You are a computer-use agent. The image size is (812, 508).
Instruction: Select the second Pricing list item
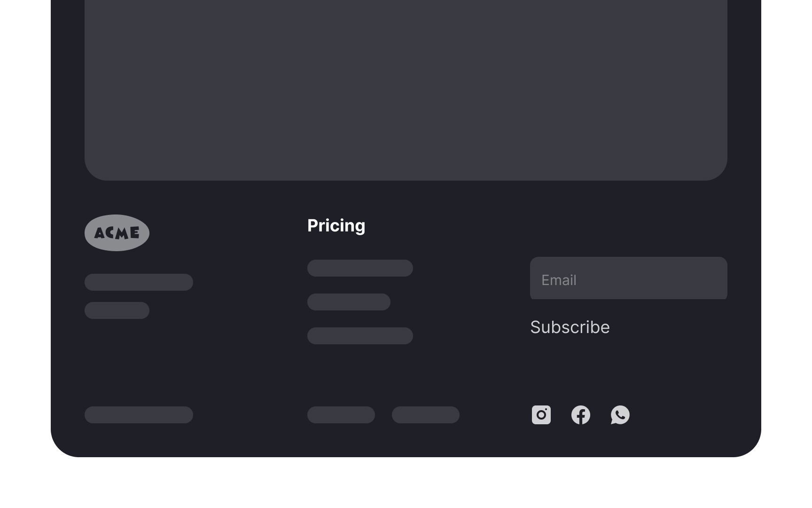click(x=348, y=302)
